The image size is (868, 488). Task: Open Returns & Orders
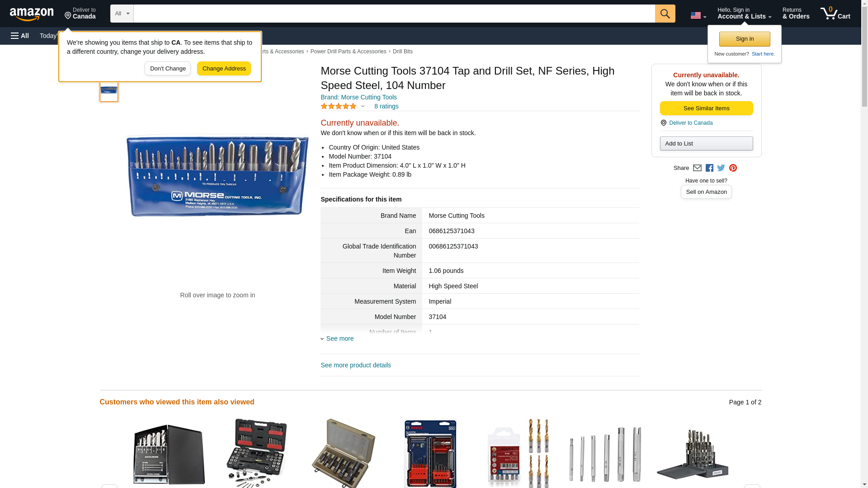pos(796,14)
